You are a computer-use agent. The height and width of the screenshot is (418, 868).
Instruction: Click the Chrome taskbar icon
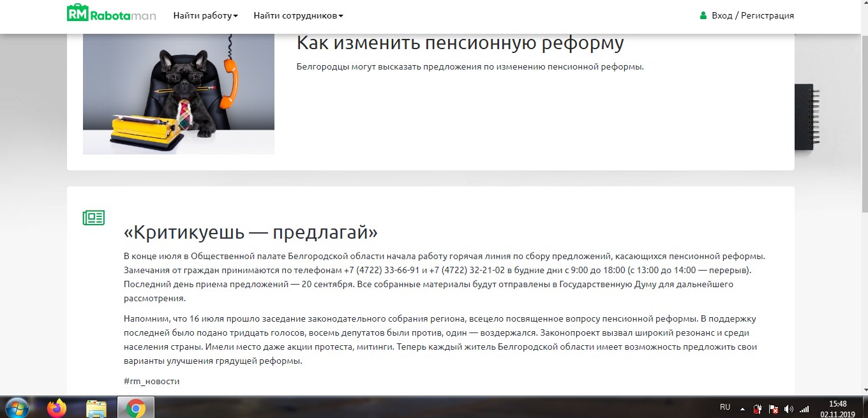[135, 408]
